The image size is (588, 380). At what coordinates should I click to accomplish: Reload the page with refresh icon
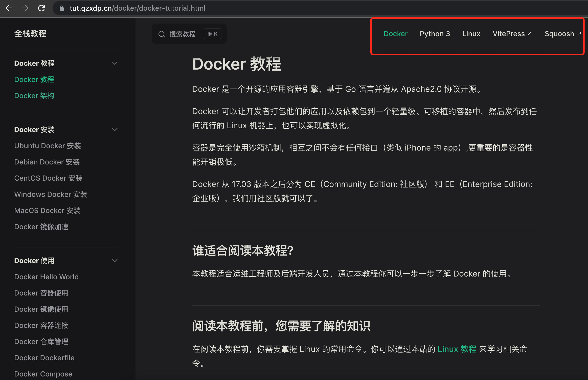[x=42, y=8]
